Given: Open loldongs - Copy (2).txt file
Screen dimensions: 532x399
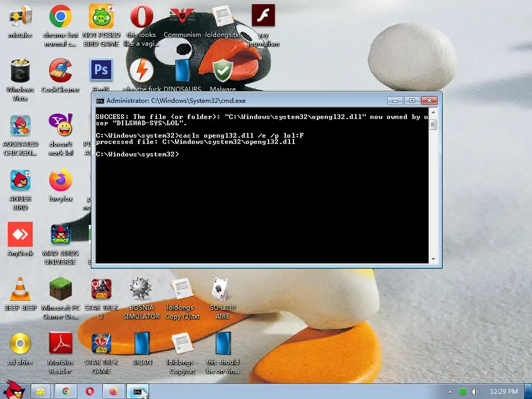Looking at the screenshot, I should (182, 289).
